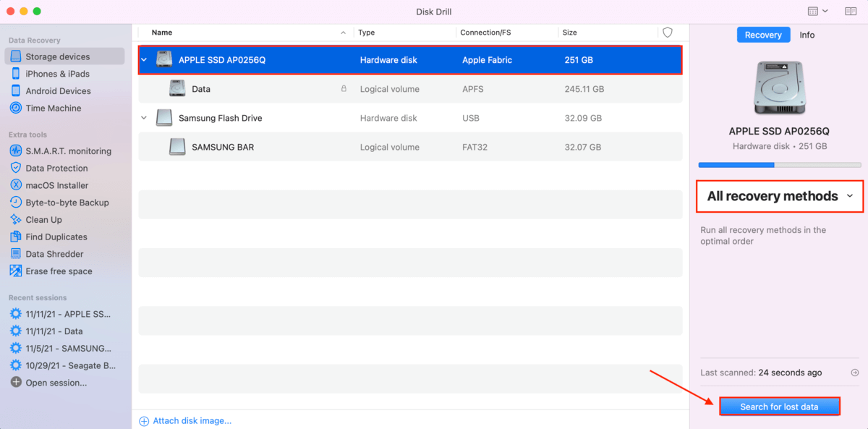Click large APPLE SSD drive thumbnail
This screenshot has width=868, height=429.
[779, 86]
